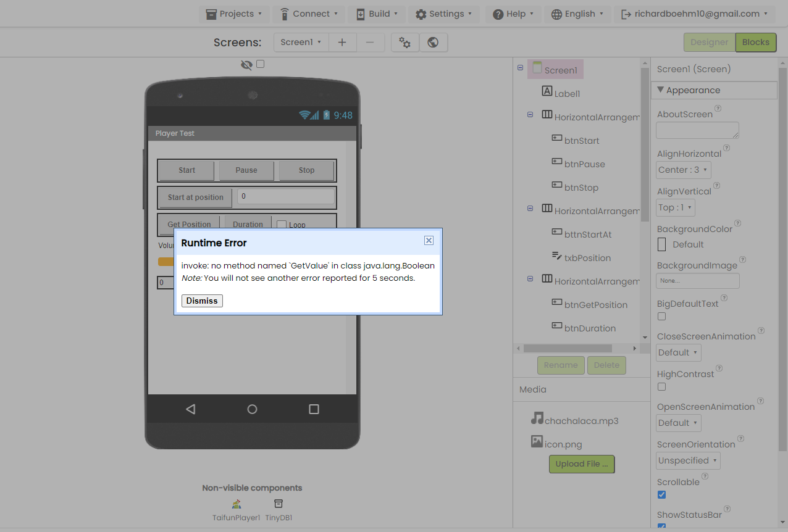Switch to the Designer tab
The width and height of the screenshot is (788, 532).
pyautogui.click(x=708, y=42)
